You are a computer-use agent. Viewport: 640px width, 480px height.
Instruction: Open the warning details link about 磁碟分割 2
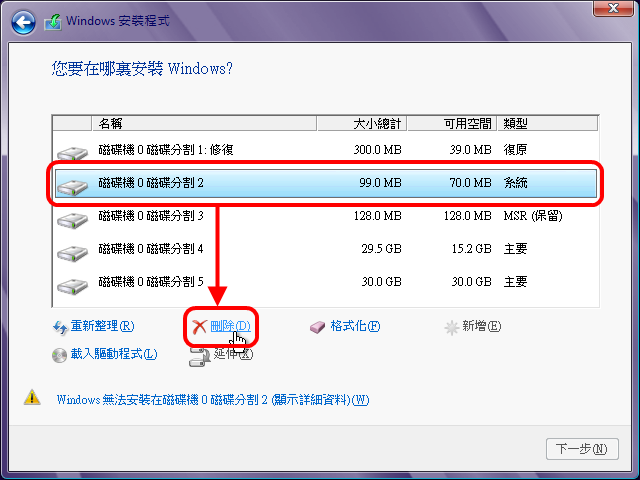tap(213, 399)
